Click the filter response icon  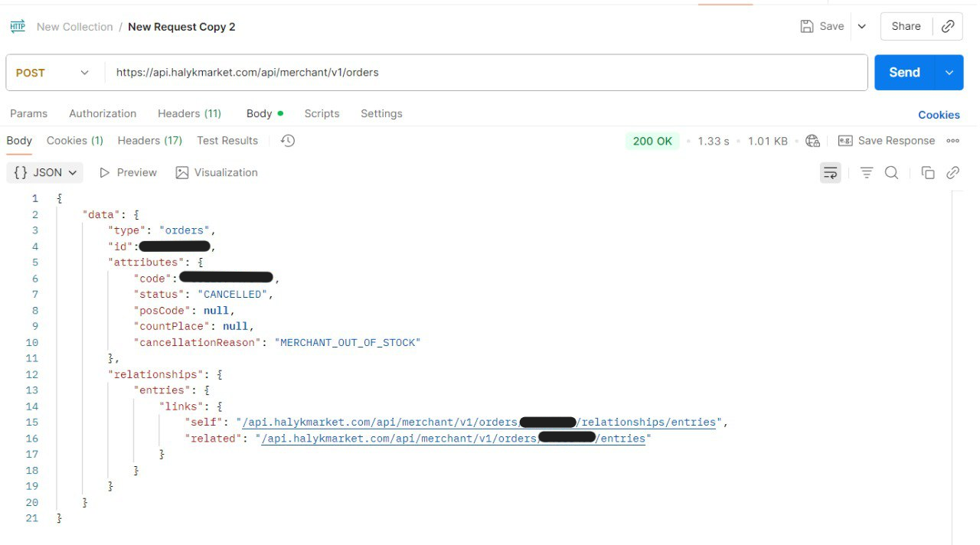click(x=867, y=173)
